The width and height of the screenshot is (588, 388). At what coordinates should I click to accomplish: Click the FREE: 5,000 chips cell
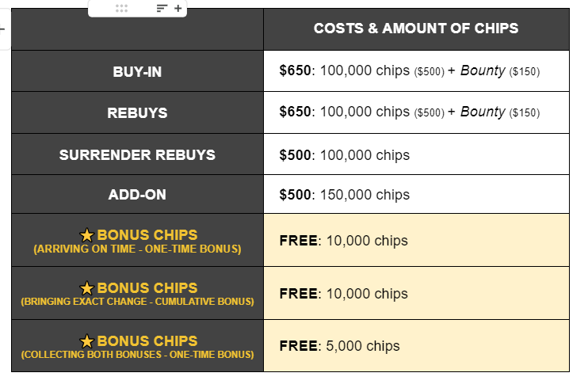pyautogui.click(x=416, y=346)
